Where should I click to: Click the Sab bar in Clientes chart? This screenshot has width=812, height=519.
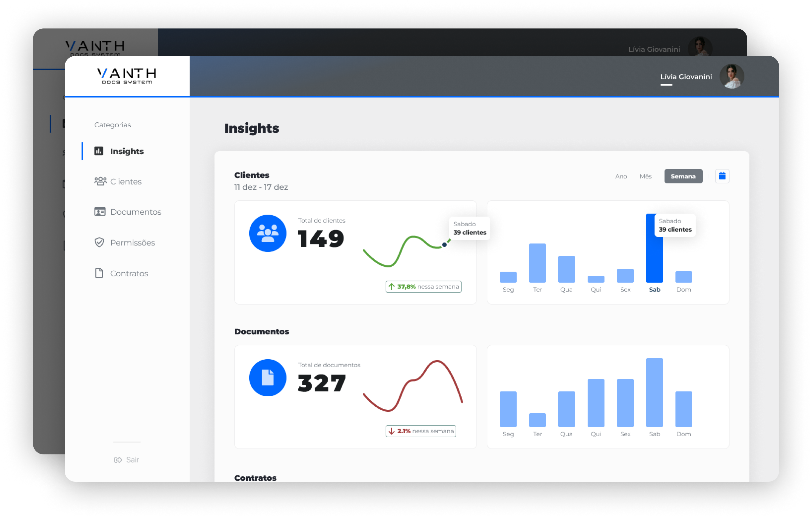[x=654, y=248]
